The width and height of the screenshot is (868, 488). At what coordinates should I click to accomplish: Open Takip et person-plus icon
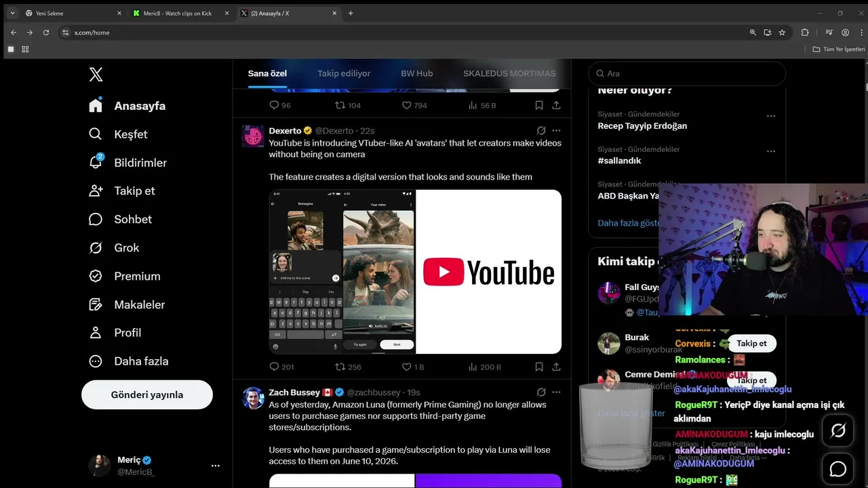click(x=96, y=190)
